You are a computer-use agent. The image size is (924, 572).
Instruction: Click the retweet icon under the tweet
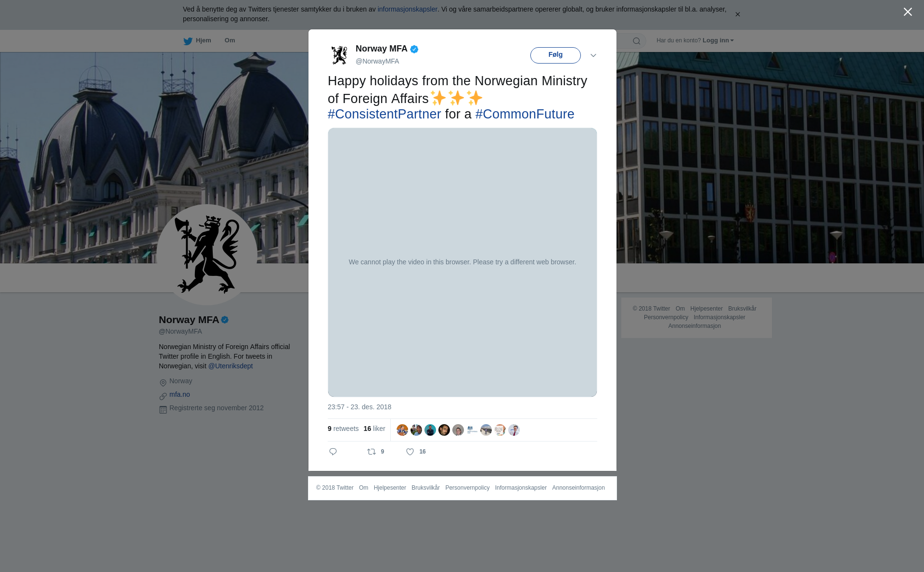(372, 452)
